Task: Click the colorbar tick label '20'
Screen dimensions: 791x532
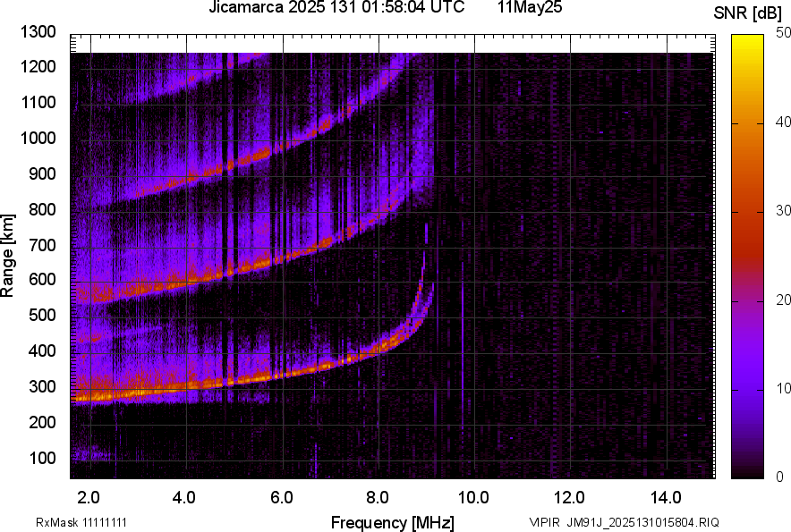Action: pos(783,300)
